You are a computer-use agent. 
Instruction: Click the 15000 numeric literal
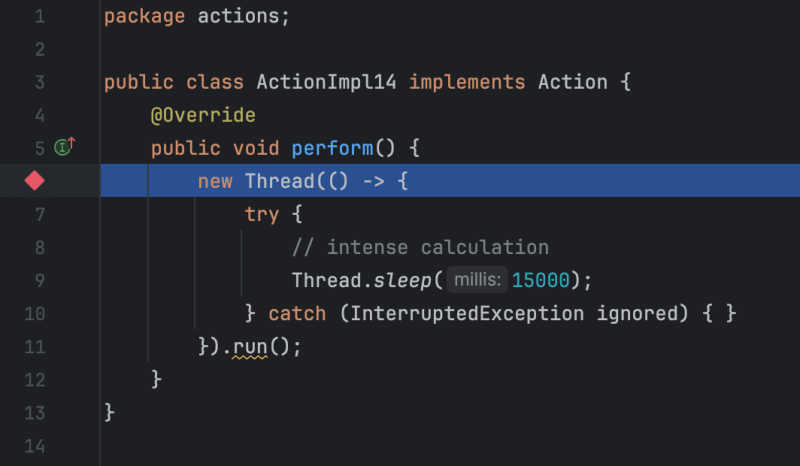click(x=540, y=280)
